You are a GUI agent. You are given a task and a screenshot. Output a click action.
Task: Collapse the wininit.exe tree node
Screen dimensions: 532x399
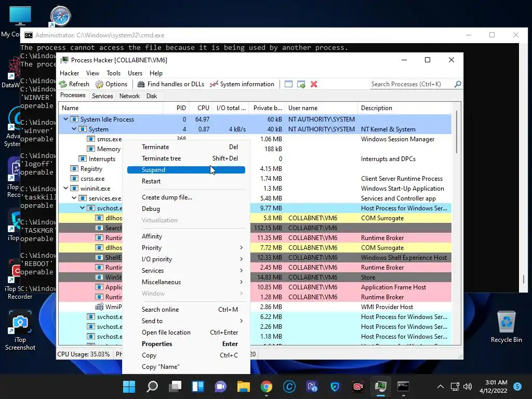point(66,188)
